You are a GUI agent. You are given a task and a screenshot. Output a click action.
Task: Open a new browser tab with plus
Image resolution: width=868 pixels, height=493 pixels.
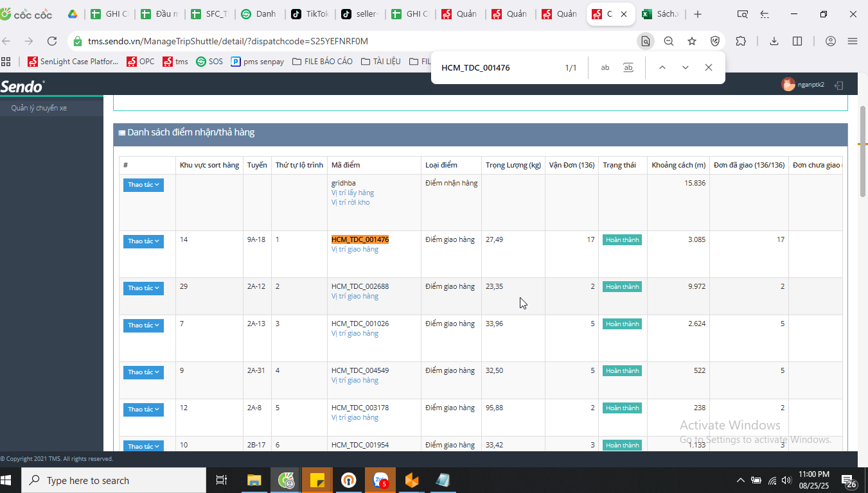pos(698,14)
